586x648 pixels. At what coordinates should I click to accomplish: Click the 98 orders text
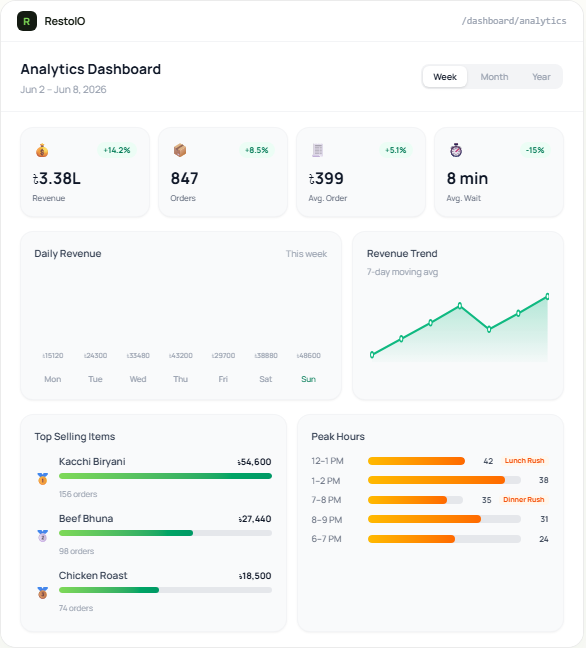click(76, 551)
